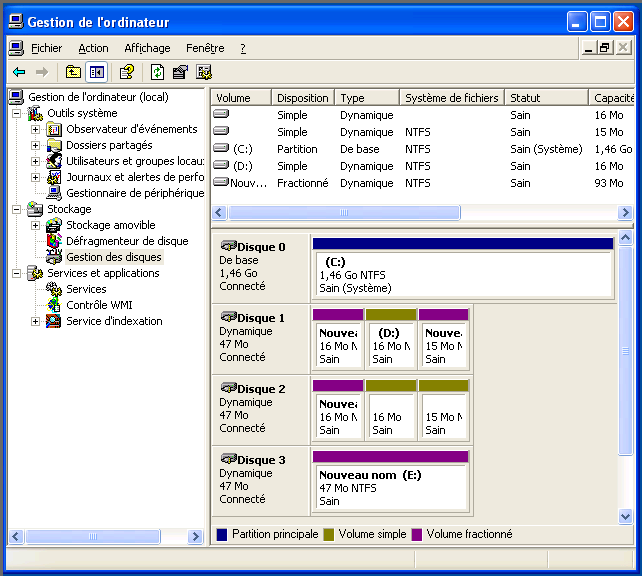This screenshot has width=642, height=576.
Task: Collapse the Stockage tree node
Action: coord(16,209)
